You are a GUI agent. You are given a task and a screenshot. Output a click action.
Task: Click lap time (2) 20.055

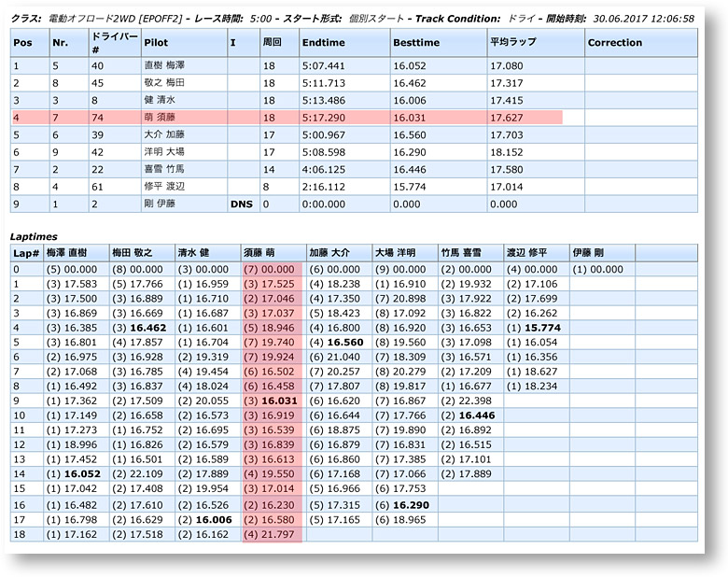tap(203, 401)
